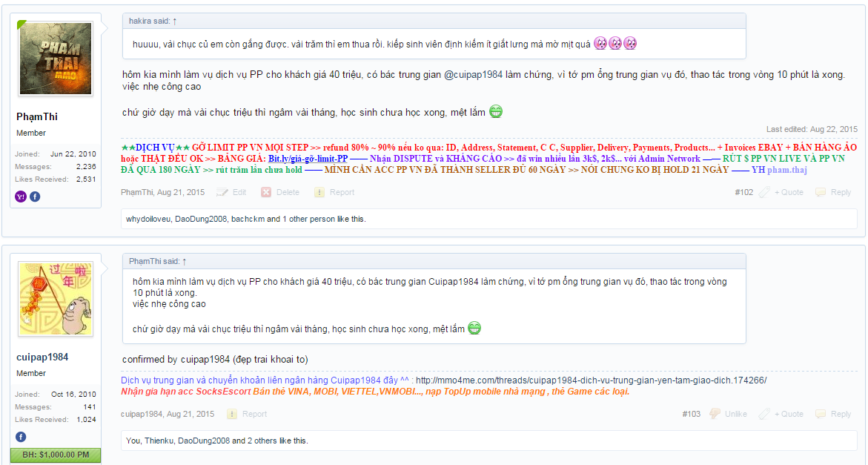The height and width of the screenshot is (465, 868).
Task: Unlike post #103
Action: click(x=728, y=414)
